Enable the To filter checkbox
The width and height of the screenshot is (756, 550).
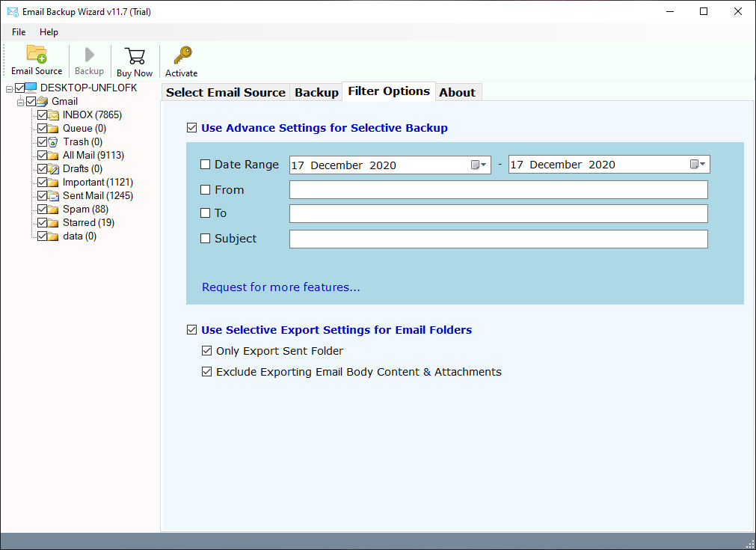click(x=206, y=213)
